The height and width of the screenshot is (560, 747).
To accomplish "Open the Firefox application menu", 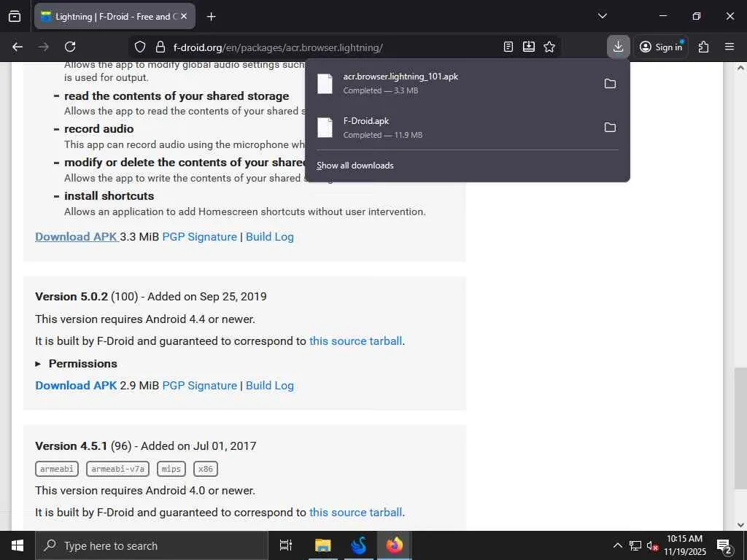I will 729,47.
